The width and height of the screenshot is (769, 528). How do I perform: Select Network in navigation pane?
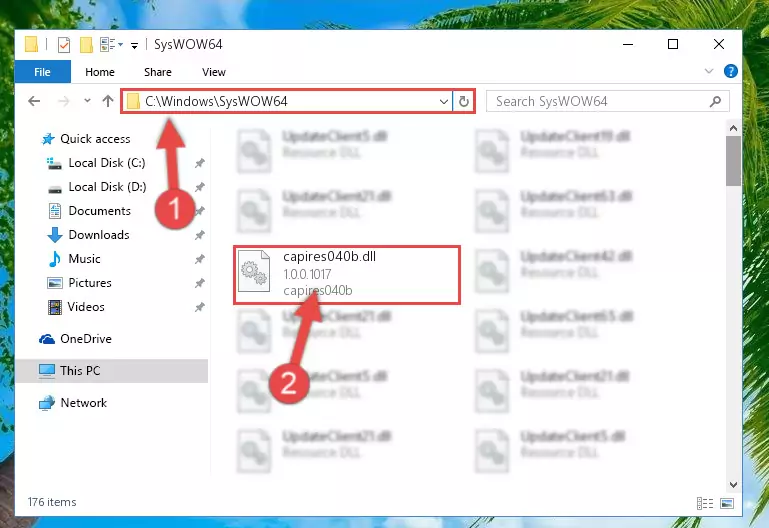pos(73,403)
